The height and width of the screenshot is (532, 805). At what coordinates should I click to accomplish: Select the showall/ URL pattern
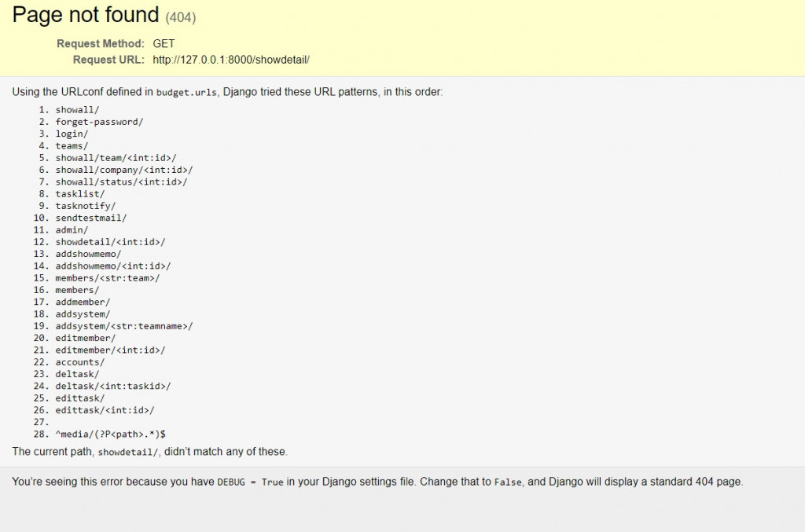coord(77,109)
